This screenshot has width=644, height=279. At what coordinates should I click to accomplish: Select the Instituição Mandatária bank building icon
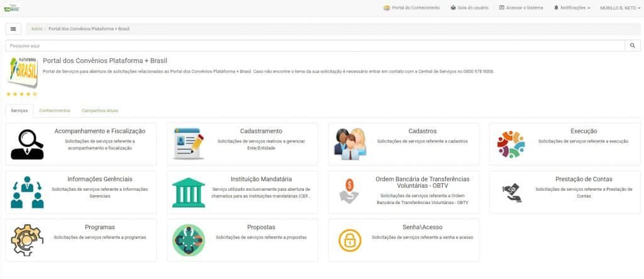point(189,193)
